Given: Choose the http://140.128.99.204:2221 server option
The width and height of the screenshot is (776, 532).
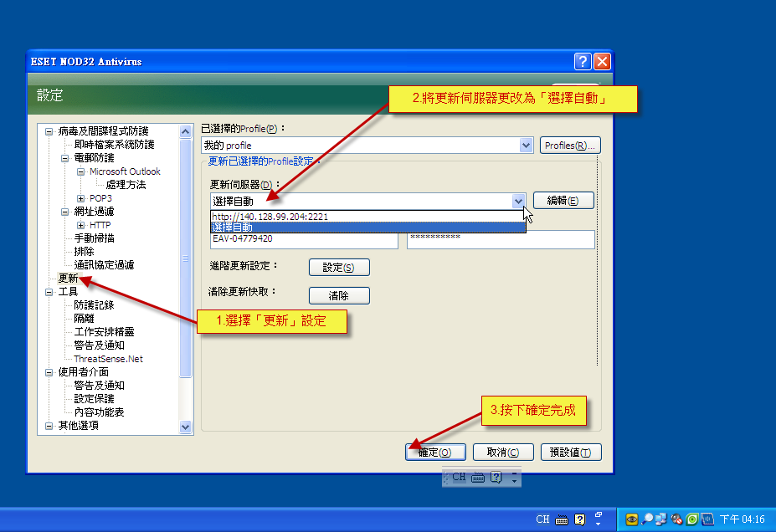Looking at the screenshot, I should pyautogui.click(x=367, y=217).
